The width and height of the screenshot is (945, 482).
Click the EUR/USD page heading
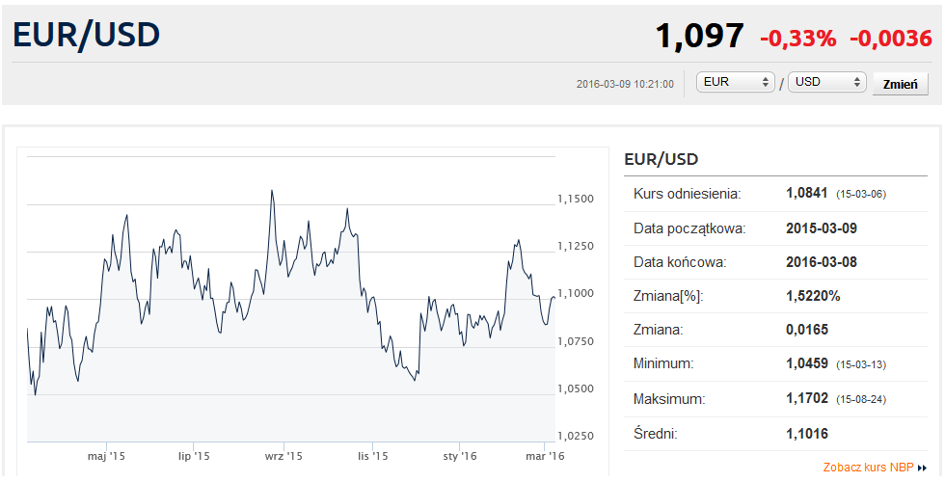tap(86, 35)
